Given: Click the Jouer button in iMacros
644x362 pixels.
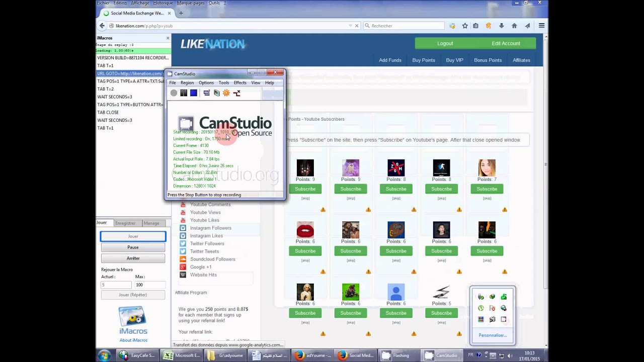Looking at the screenshot, I should coord(133,236).
